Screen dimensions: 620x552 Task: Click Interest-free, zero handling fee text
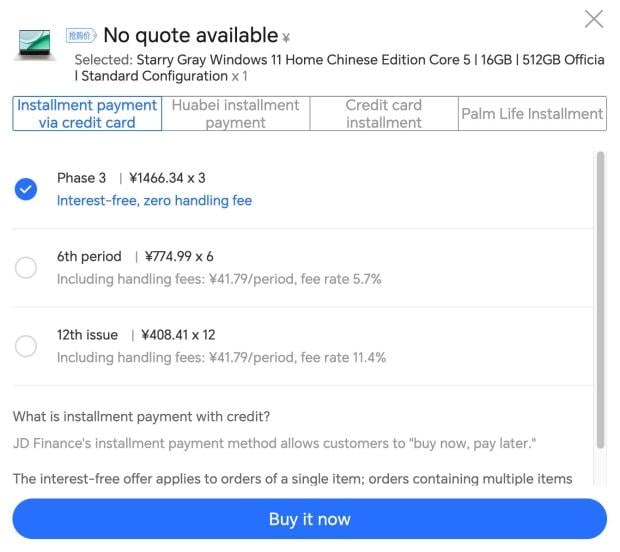[x=154, y=200]
